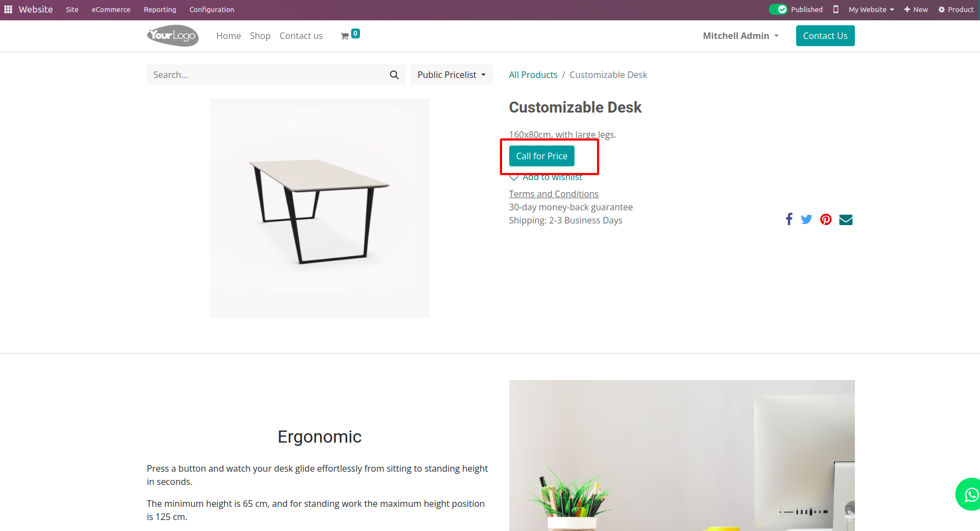Image resolution: width=980 pixels, height=531 pixels.
Task: Open the Terms and Conditions link
Action: [553, 194]
